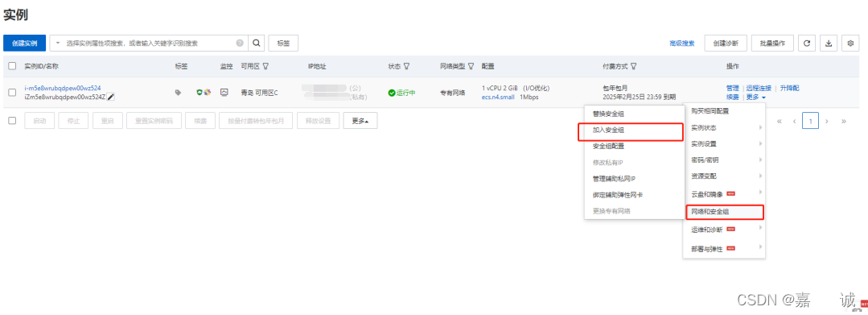Choose 绑定辅助弹性网卡 from submenu
The image size is (868, 315).
pyautogui.click(x=634, y=195)
